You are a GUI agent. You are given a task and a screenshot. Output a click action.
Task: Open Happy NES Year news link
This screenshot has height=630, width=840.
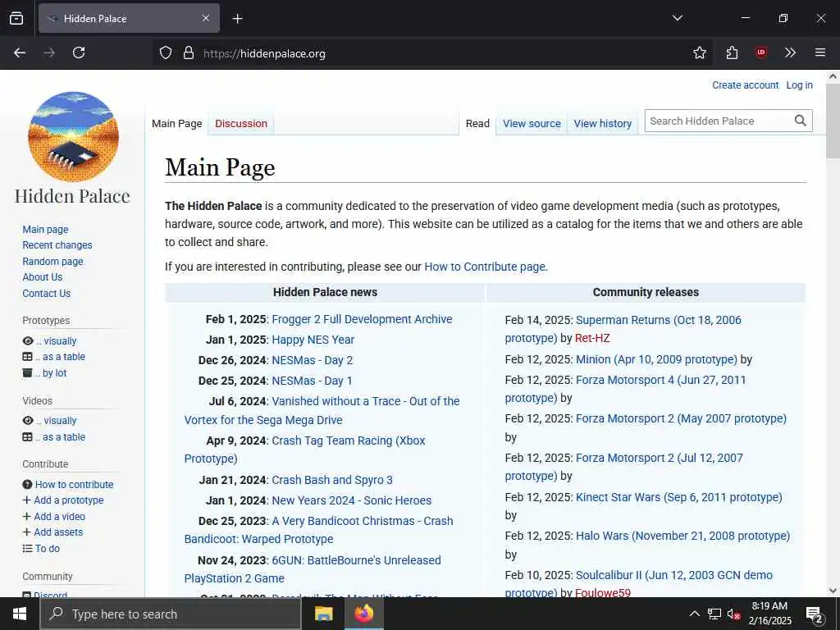coord(313,340)
